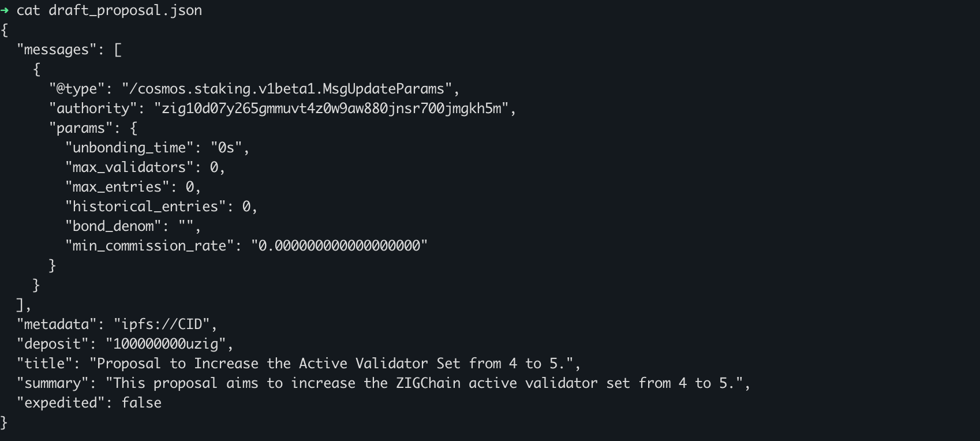Click the min_commission_rate decimal value
The height and width of the screenshot is (441, 980).
pos(339,246)
